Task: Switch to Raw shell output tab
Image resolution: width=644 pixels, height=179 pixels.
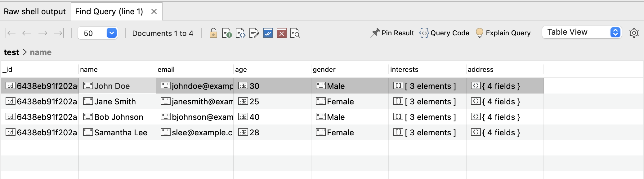Action: [35, 11]
